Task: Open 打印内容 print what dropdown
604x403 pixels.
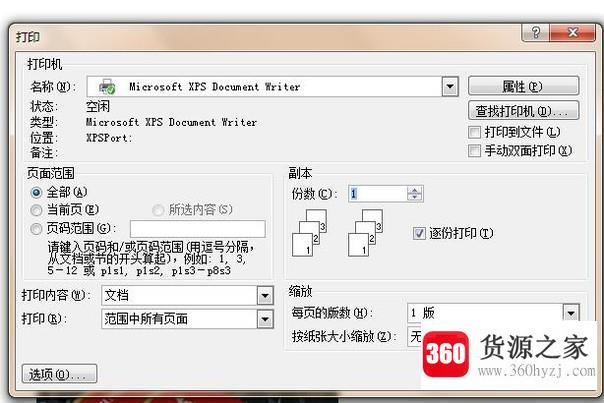Action: click(265, 296)
